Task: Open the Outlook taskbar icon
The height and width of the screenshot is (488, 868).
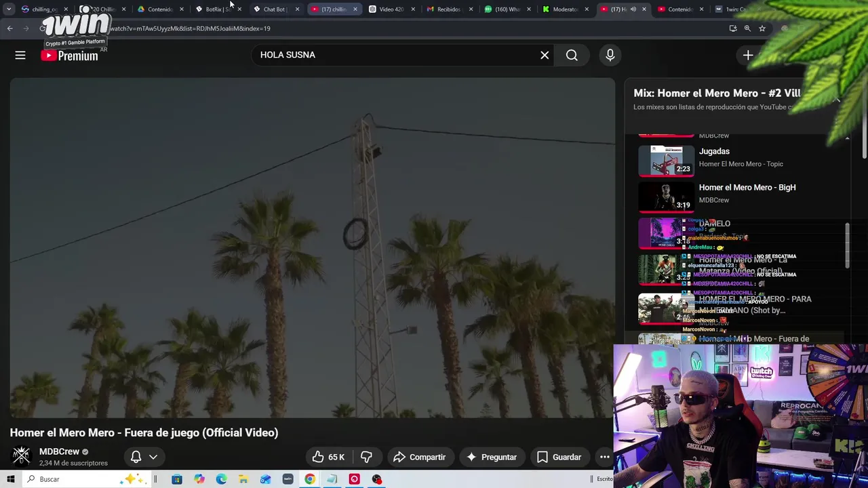Action: [x=265, y=479]
